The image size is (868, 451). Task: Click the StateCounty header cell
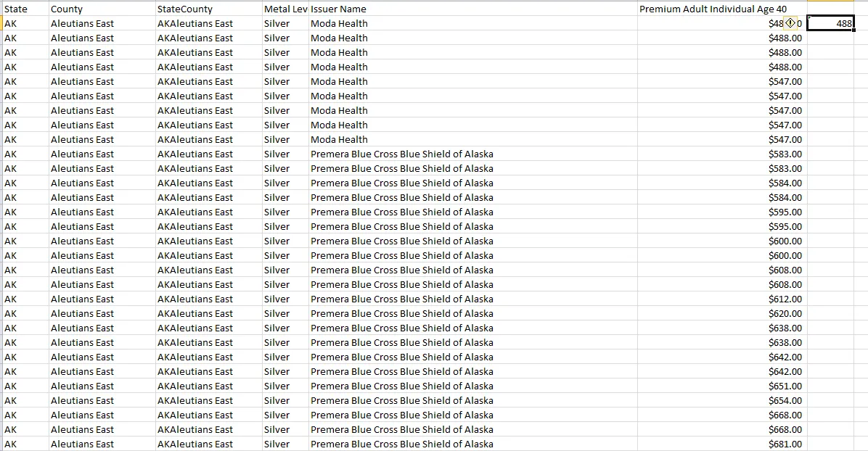click(x=185, y=9)
